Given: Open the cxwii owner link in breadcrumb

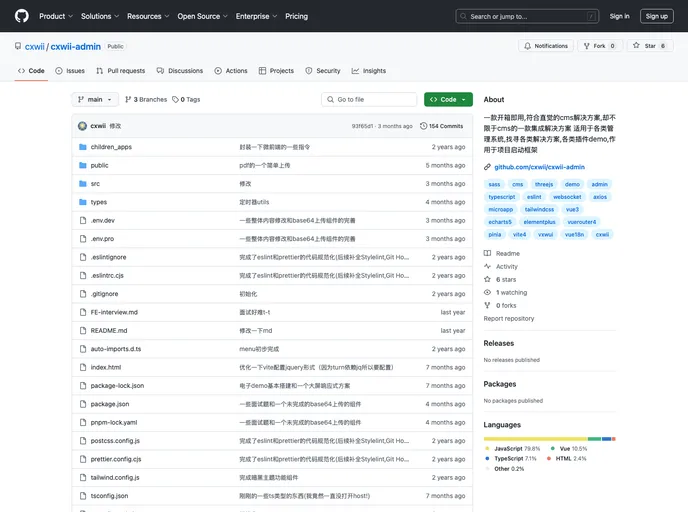Looking at the screenshot, I should pos(35,47).
